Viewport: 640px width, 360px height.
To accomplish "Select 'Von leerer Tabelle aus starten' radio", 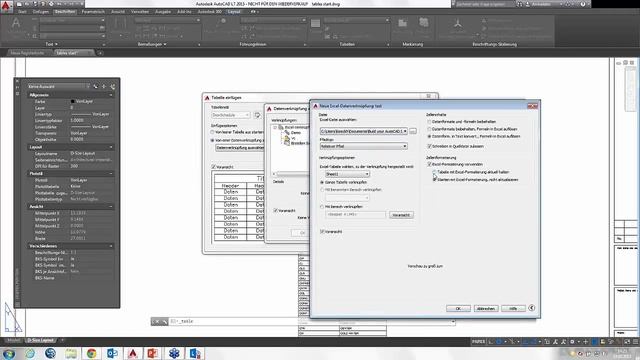I will tap(213, 132).
